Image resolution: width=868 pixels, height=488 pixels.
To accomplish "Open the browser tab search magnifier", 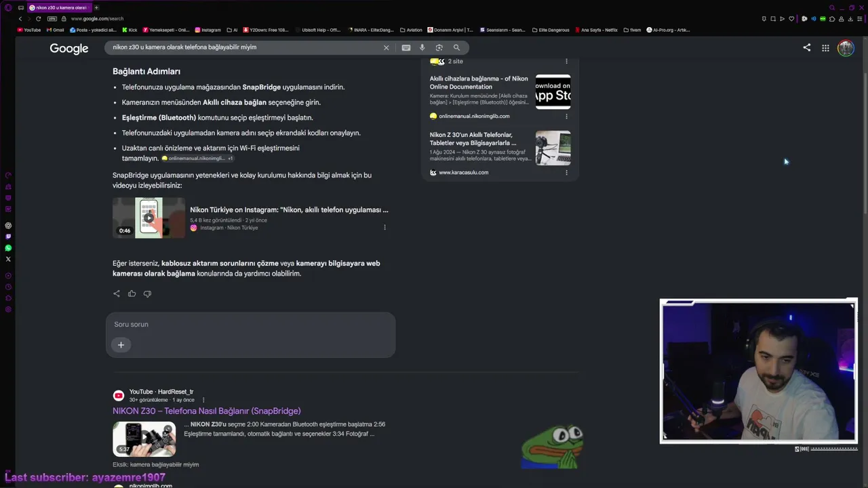I will point(832,7).
